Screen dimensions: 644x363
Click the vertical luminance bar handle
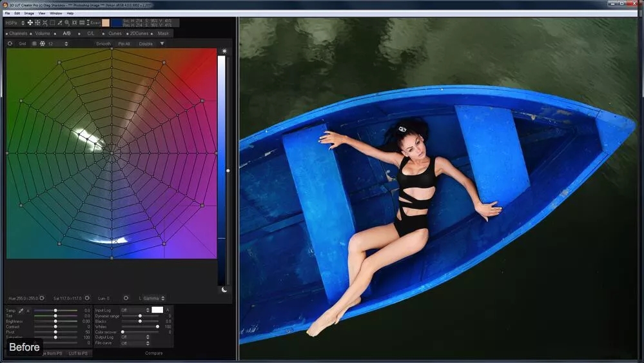pos(228,170)
